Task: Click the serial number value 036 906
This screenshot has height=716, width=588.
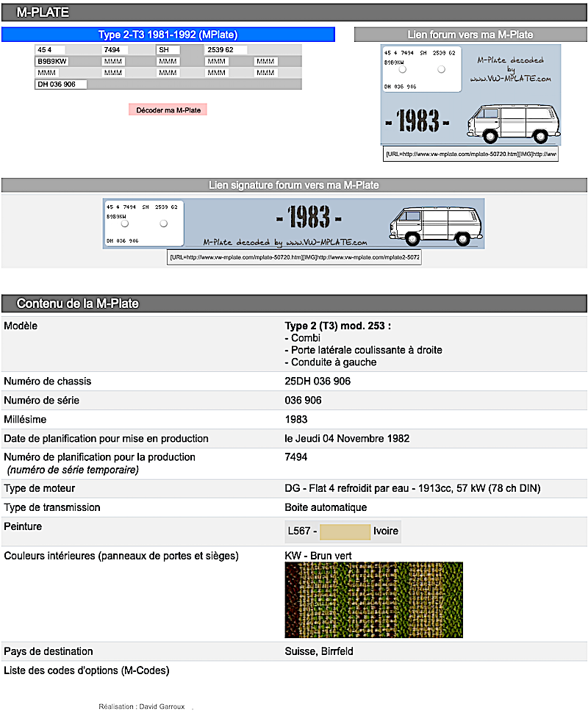Action: click(x=303, y=401)
